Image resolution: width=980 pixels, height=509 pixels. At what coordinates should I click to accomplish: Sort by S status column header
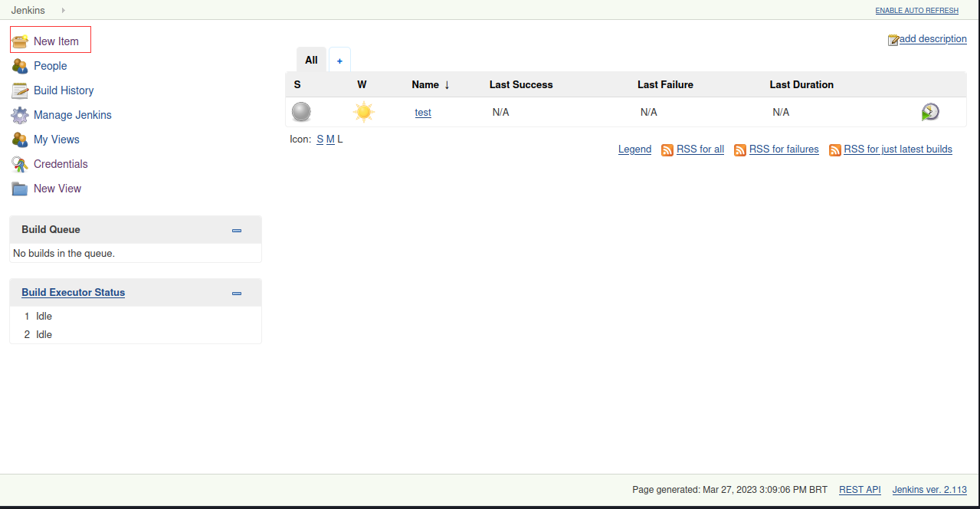[x=297, y=84]
